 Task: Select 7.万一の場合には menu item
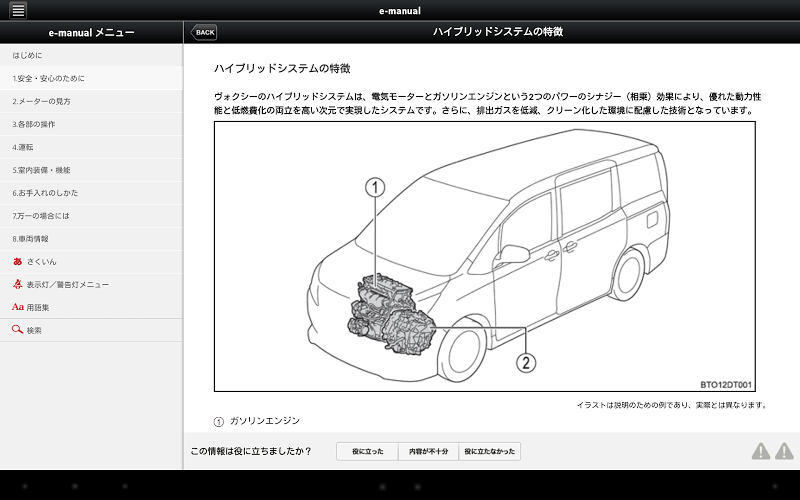(x=91, y=216)
